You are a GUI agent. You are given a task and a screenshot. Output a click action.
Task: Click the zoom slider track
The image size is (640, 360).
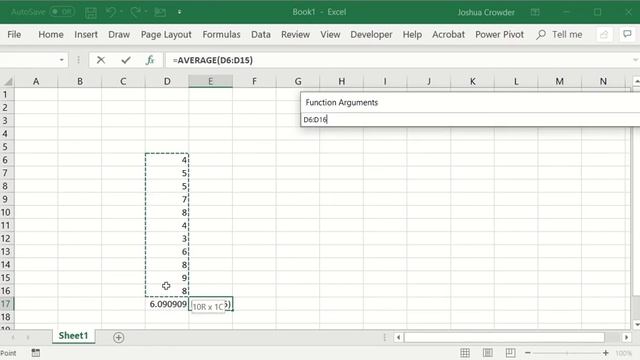(x=567, y=353)
